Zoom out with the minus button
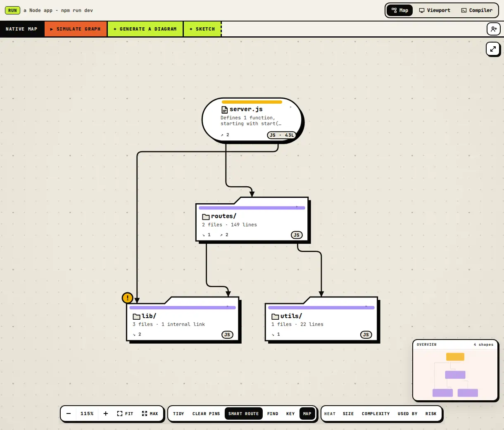The height and width of the screenshot is (430, 504). 69,413
